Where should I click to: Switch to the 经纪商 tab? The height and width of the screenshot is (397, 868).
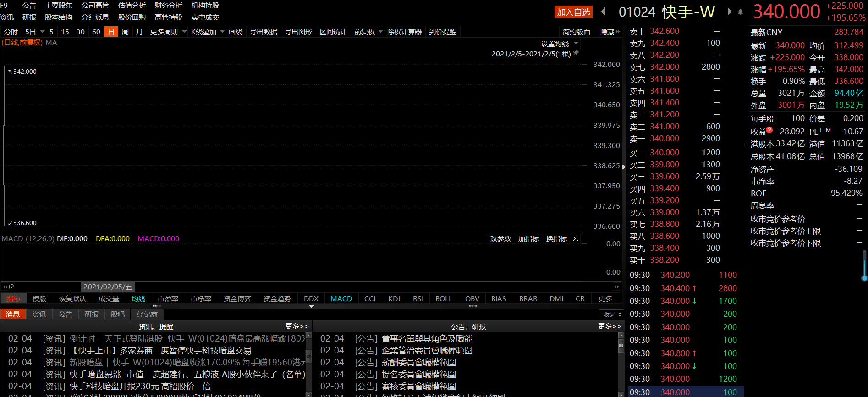point(147,314)
